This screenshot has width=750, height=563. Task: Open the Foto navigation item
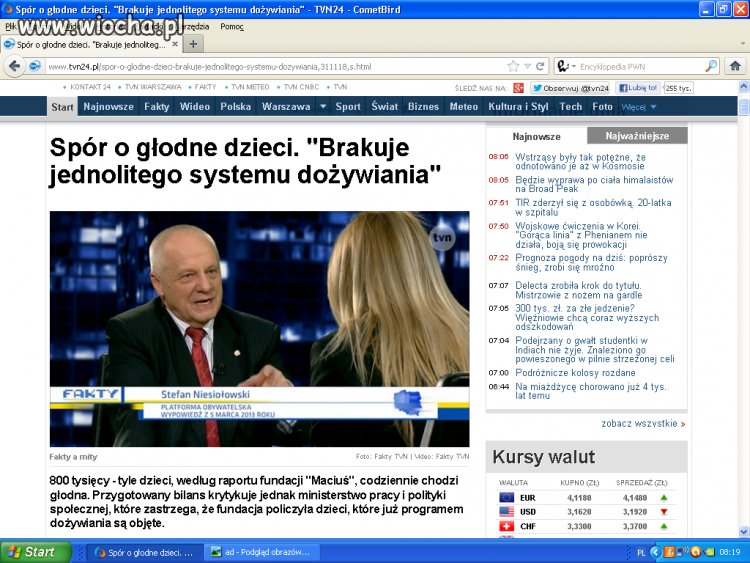click(x=602, y=107)
